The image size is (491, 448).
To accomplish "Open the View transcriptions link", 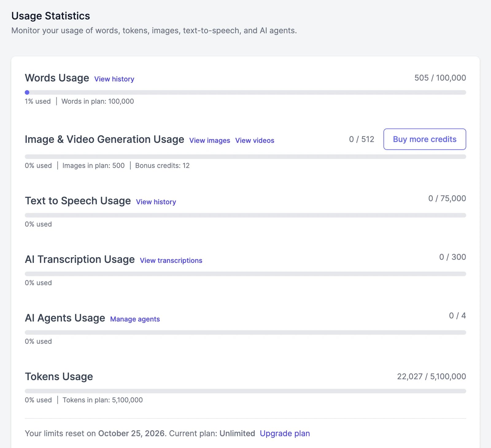I will 171,260.
